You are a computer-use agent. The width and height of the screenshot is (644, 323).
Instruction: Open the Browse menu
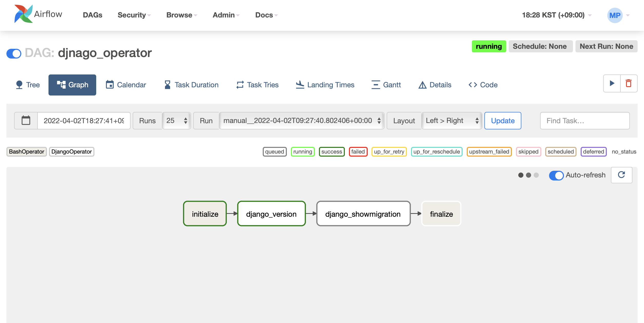[181, 15]
